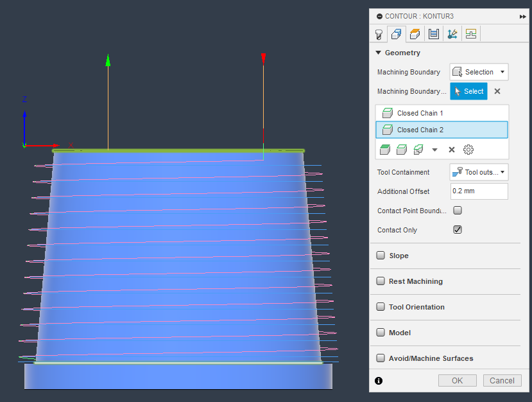Click Closed Chain 2 cube icon
This screenshot has height=402, width=532.
[388, 130]
